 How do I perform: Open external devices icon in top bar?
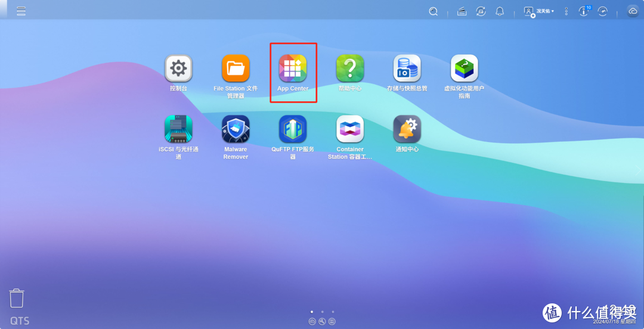click(x=481, y=11)
